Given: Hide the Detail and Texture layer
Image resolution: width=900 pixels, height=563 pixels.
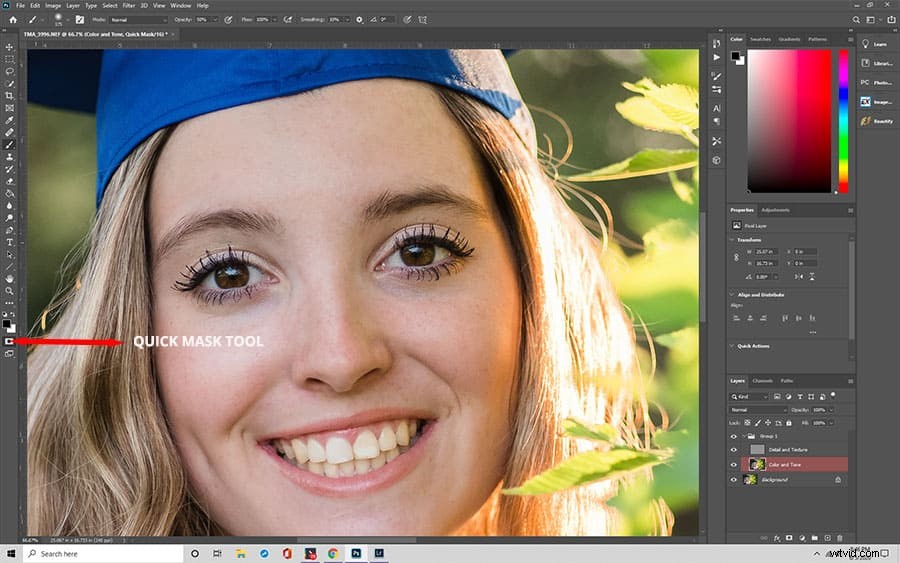Looking at the screenshot, I should pyautogui.click(x=734, y=450).
